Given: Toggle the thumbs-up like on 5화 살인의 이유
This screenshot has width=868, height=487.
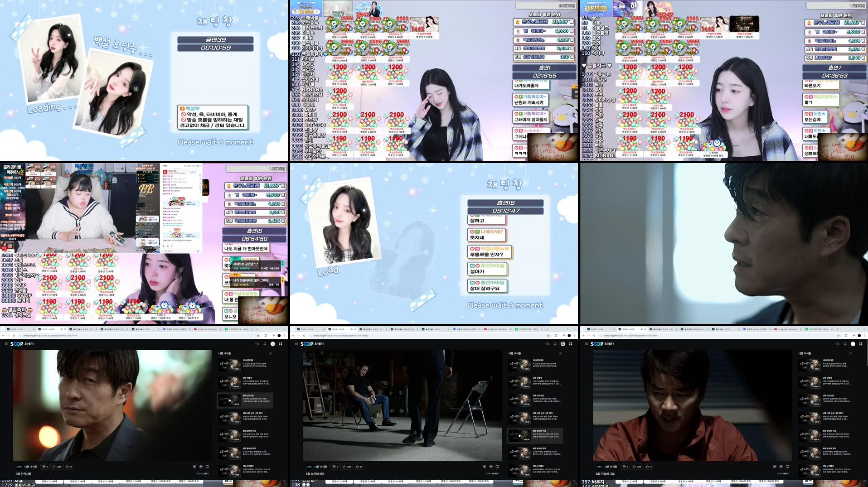Looking at the screenshot, I should (357, 466).
